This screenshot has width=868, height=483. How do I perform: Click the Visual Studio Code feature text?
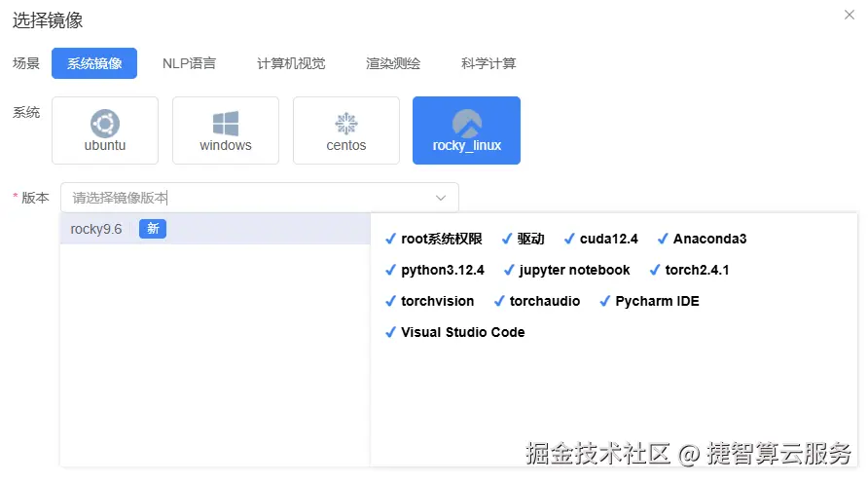click(463, 332)
